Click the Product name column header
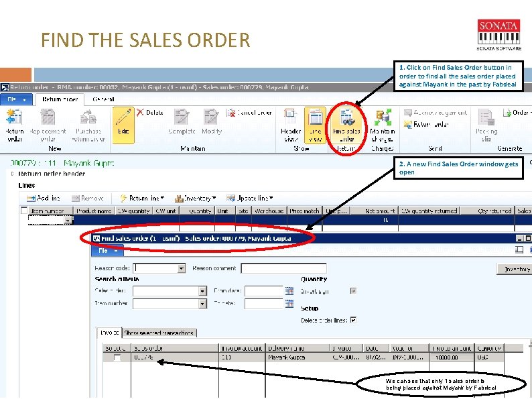The height and width of the screenshot is (399, 532). pos(94,211)
